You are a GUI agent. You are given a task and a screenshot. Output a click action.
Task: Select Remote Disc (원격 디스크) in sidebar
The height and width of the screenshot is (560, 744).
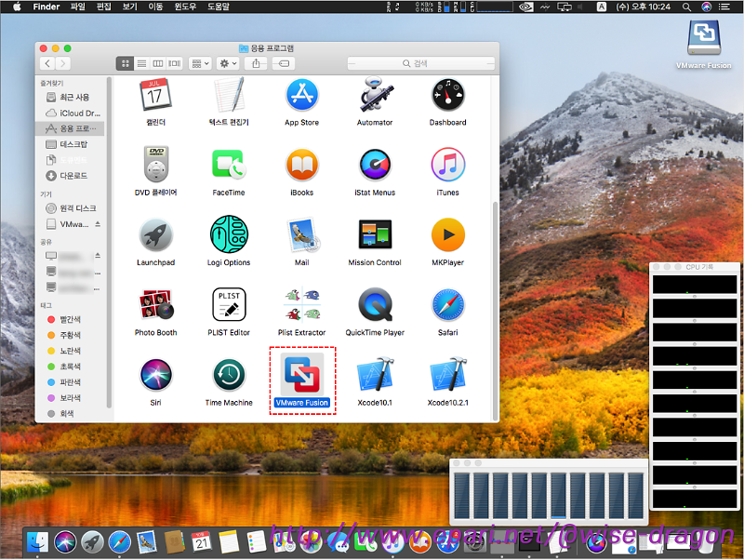[x=71, y=208]
